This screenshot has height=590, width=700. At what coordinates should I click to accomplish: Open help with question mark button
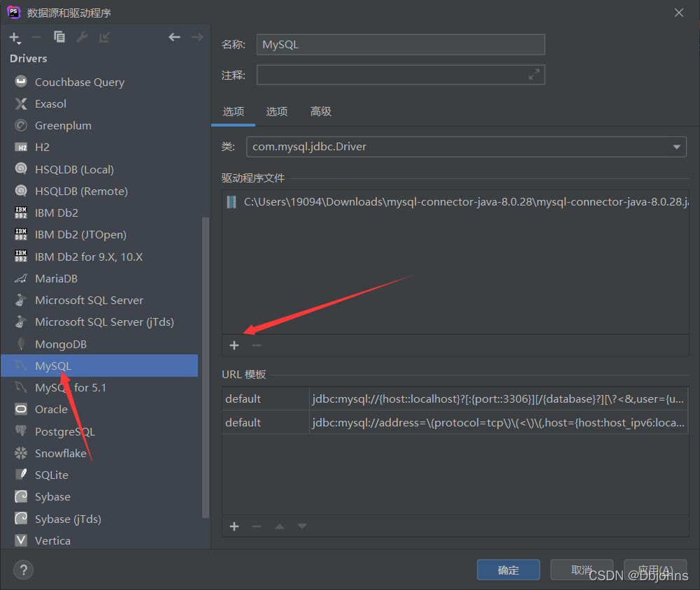click(23, 570)
